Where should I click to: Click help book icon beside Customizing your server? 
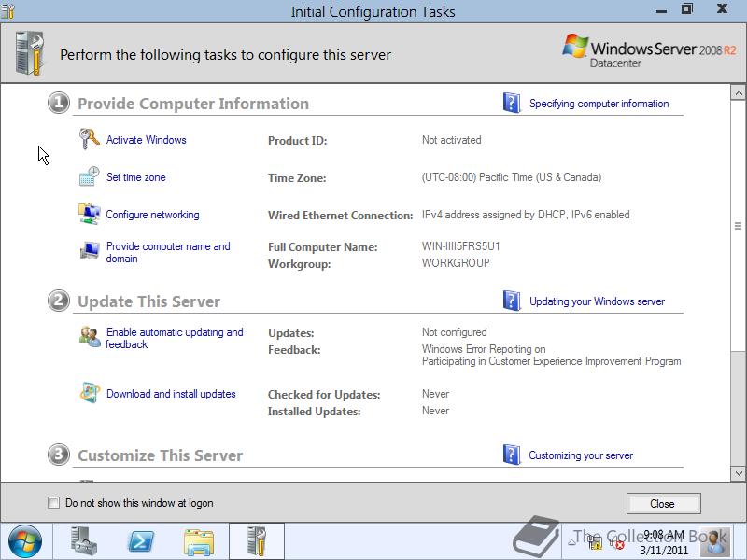point(512,455)
